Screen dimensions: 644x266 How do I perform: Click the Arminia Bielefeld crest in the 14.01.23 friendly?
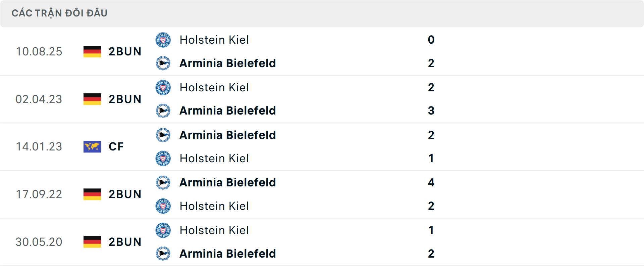tap(163, 135)
